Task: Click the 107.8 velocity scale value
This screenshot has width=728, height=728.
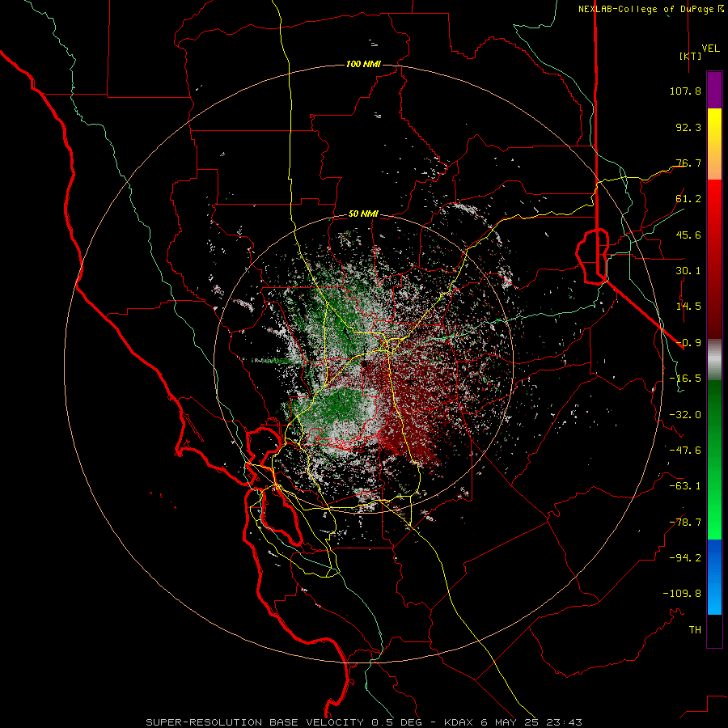Action: (x=685, y=91)
